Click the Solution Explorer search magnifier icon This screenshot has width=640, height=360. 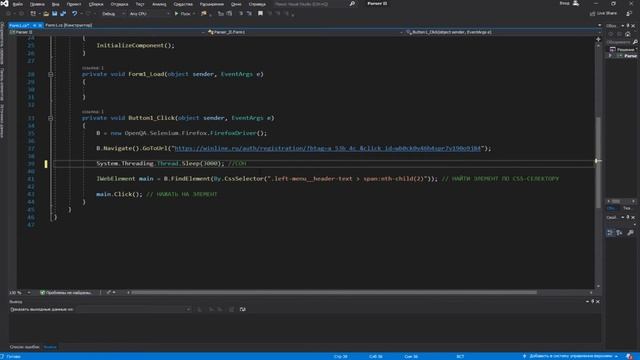(635, 42)
